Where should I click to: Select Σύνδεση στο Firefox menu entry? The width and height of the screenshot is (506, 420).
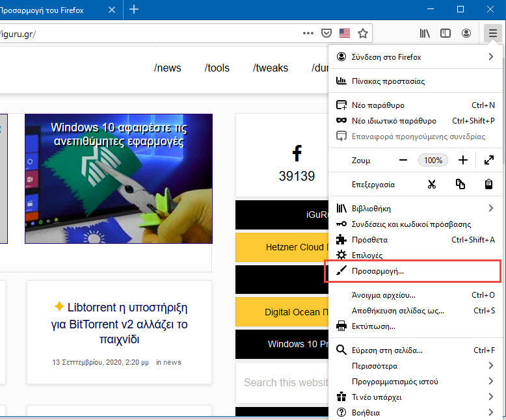[x=415, y=57]
